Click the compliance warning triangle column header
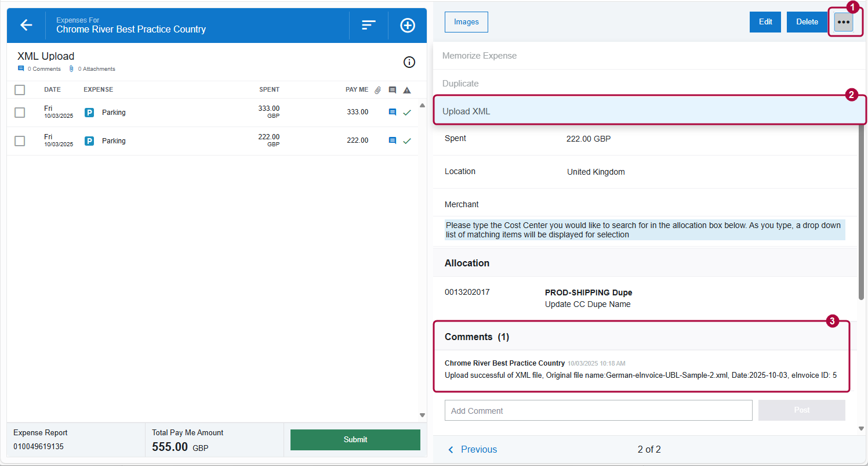 406,89
